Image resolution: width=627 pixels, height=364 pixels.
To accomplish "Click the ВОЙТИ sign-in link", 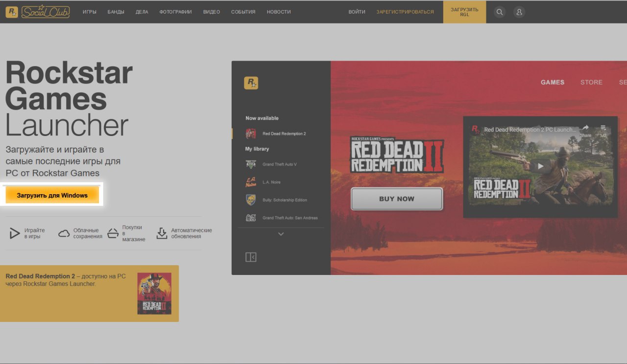I will tap(357, 12).
